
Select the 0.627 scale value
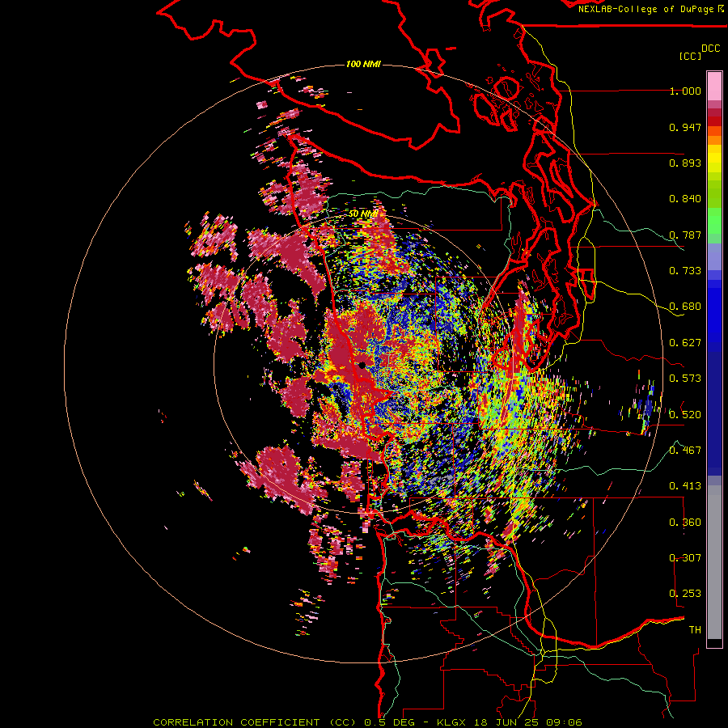click(685, 343)
